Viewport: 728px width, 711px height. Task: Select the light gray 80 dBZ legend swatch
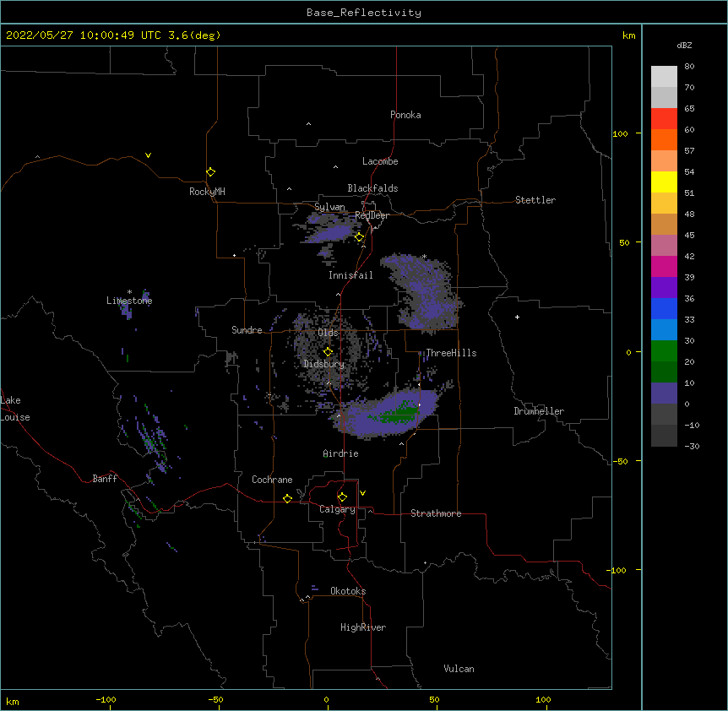(x=664, y=77)
